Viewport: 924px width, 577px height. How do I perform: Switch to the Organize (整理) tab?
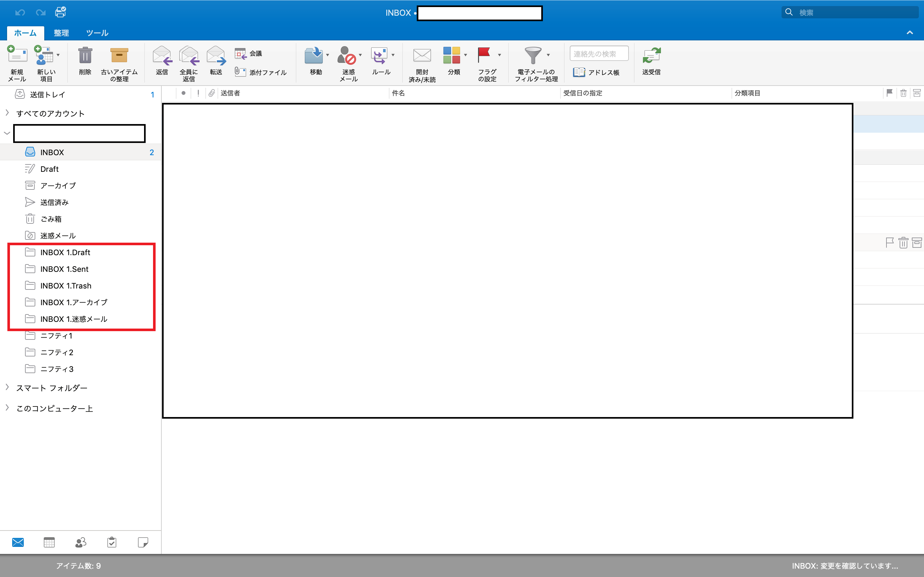click(x=61, y=33)
